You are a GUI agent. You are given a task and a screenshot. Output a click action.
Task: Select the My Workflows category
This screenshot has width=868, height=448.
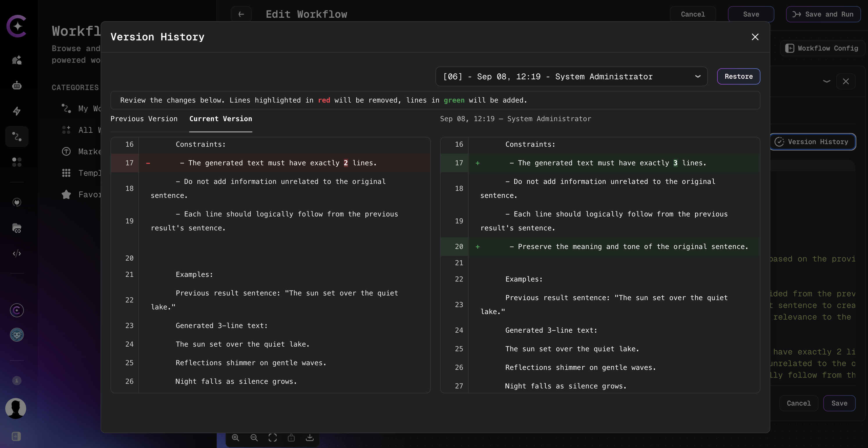tap(81, 108)
